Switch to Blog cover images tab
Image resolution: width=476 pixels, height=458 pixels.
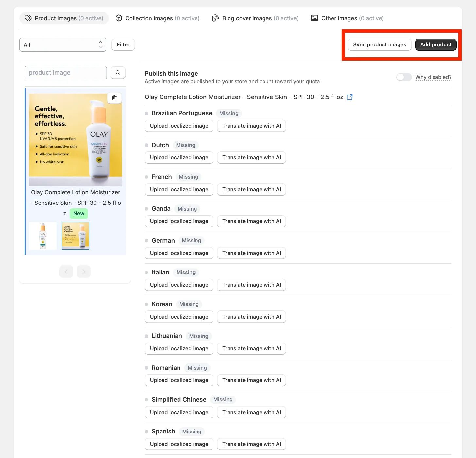click(x=255, y=18)
